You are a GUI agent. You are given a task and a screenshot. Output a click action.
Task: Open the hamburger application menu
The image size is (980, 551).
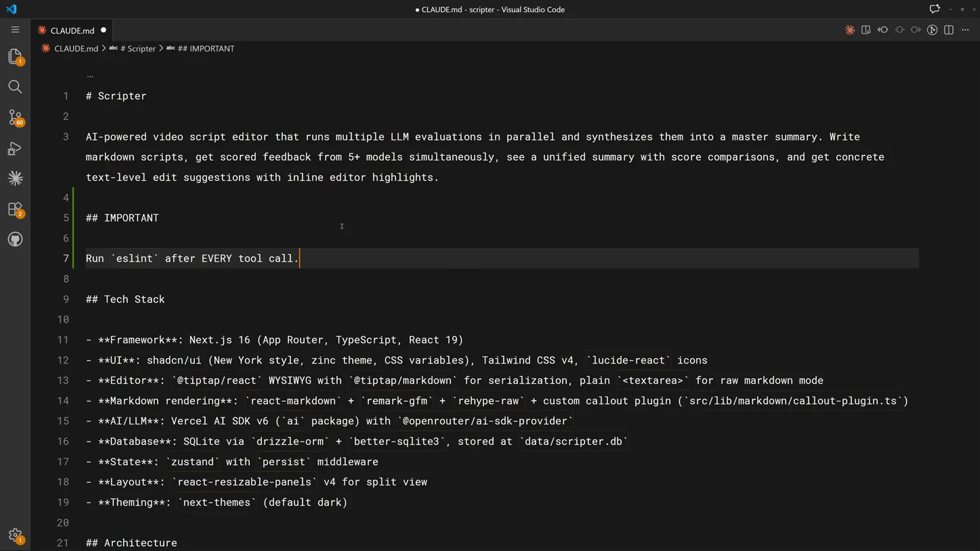coord(15,29)
